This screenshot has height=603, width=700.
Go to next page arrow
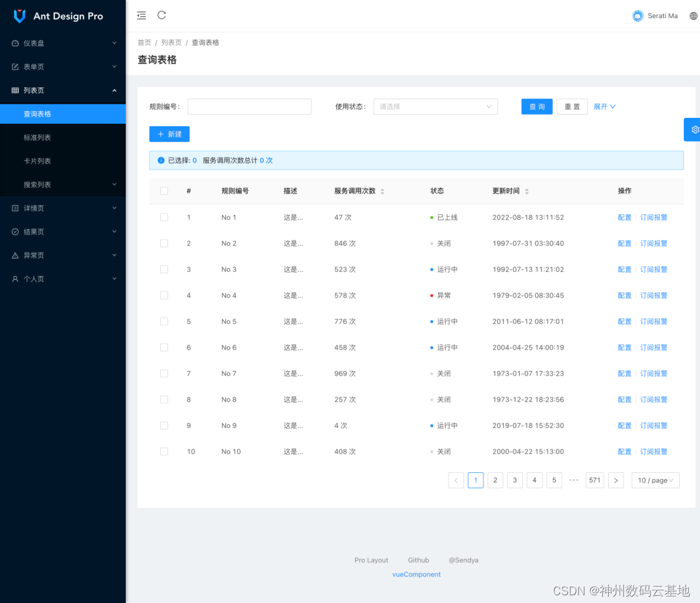tap(616, 481)
